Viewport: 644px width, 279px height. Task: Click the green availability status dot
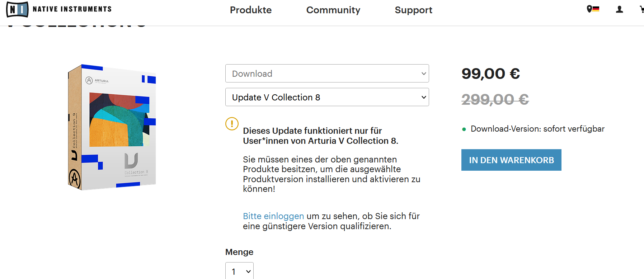point(464,129)
